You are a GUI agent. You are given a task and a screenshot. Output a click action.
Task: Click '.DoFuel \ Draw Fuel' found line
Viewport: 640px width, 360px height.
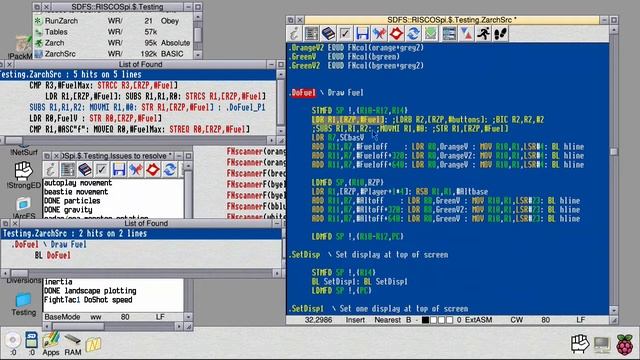pos(49,244)
